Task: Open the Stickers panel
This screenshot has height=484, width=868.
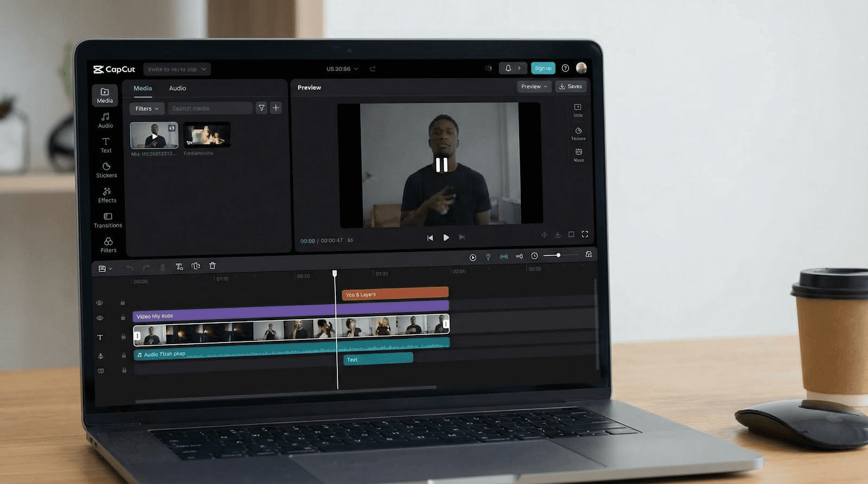Action: [x=106, y=170]
